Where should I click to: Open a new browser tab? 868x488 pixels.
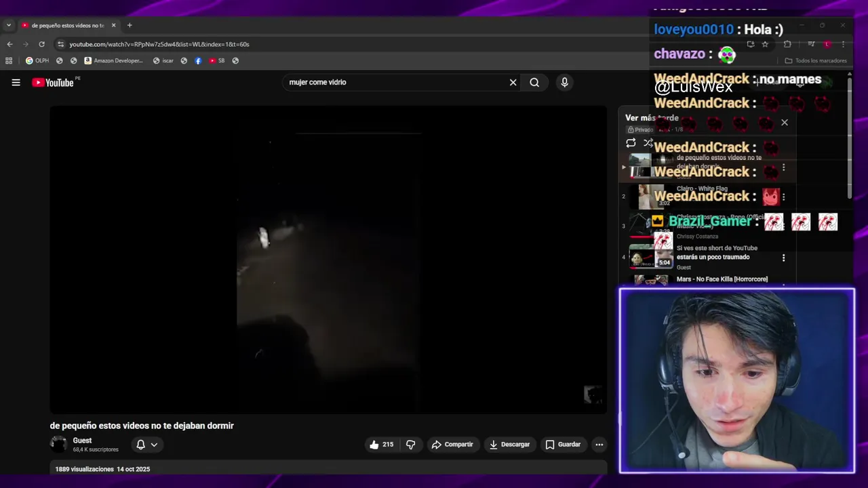130,25
